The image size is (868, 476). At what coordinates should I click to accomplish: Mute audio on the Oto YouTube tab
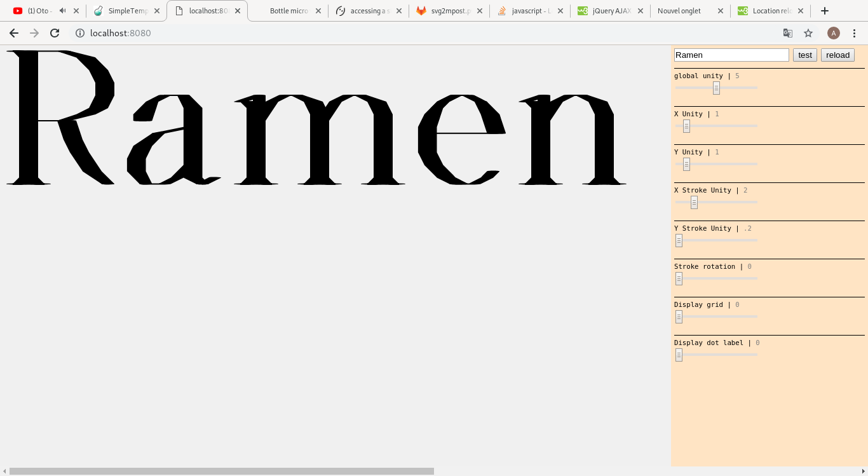[x=62, y=11]
